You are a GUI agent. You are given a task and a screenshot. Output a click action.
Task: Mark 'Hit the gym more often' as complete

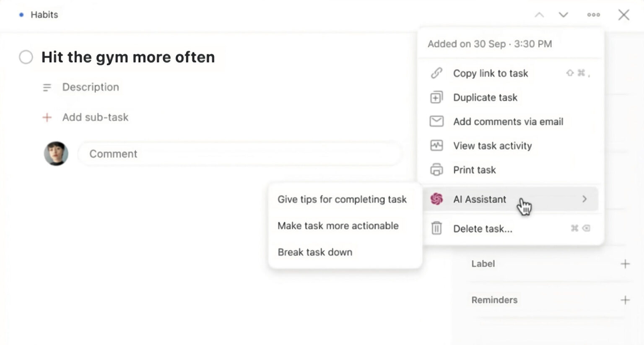tap(26, 57)
